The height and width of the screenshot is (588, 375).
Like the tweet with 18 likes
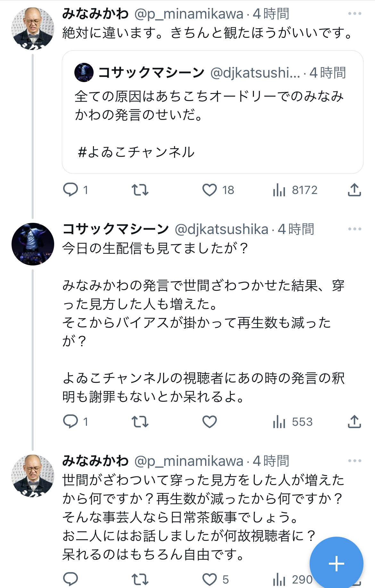click(210, 190)
